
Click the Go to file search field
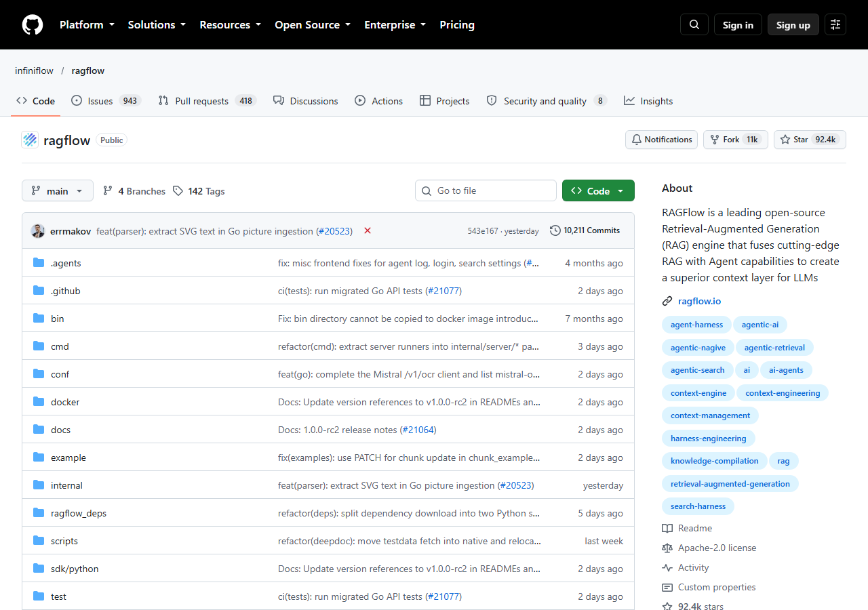point(486,191)
